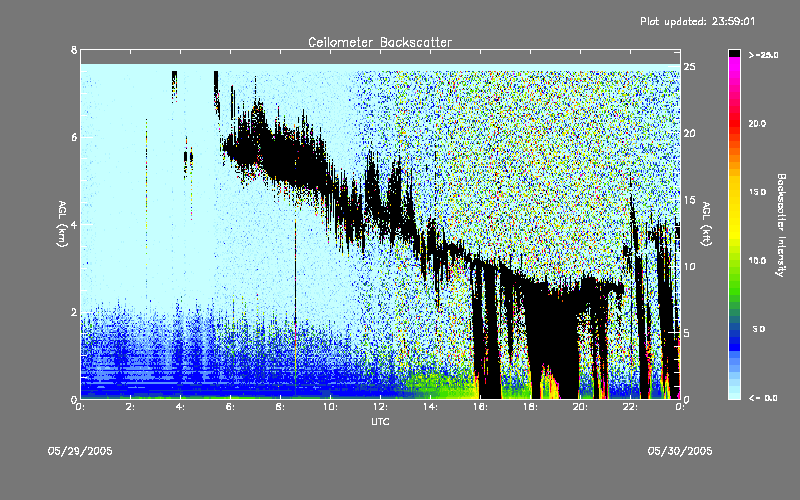Click the 'Backscatter Intensity' colorbar label
The image size is (800, 500).
point(781,225)
